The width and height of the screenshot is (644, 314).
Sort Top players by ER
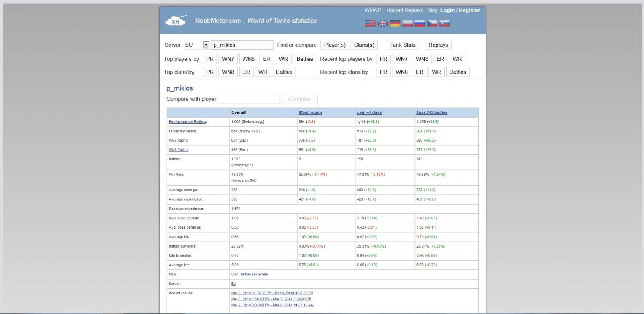(x=267, y=59)
